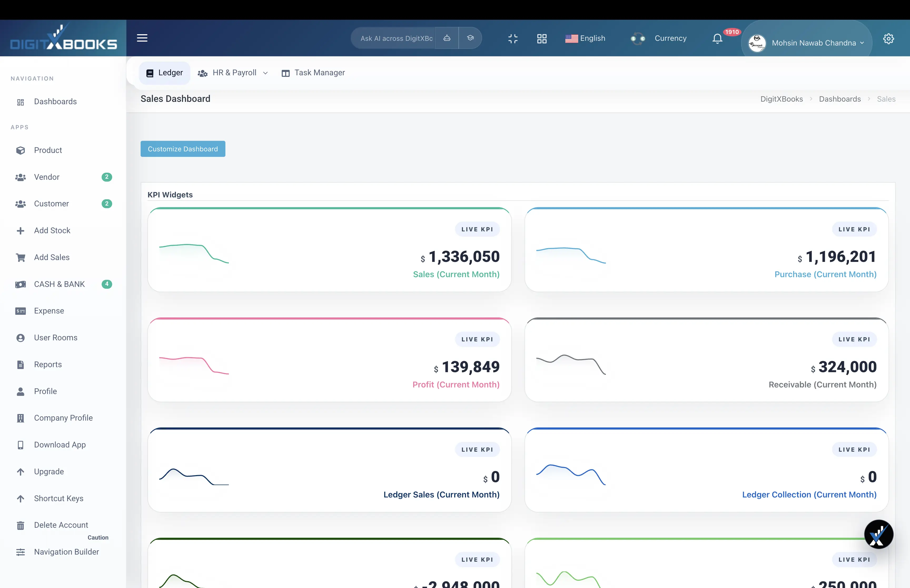Click the Delete Account option marked Caution
This screenshot has width=910, height=588.
tap(61, 525)
